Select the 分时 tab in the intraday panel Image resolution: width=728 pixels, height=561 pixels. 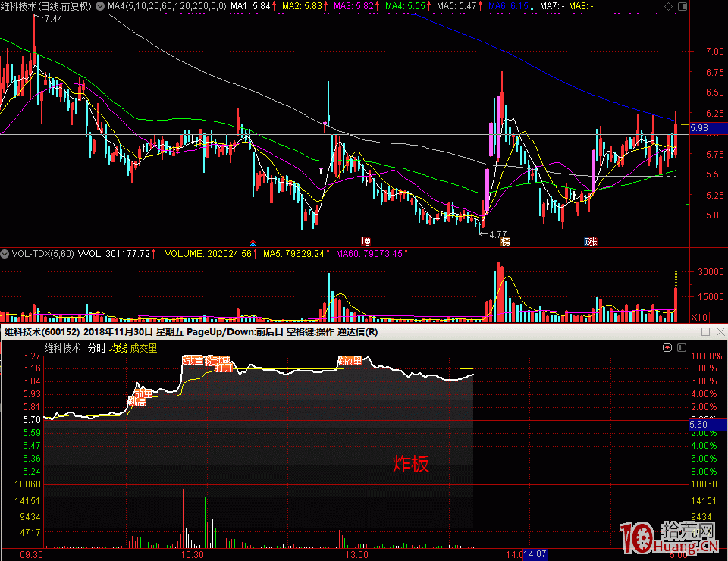(96, 348)
